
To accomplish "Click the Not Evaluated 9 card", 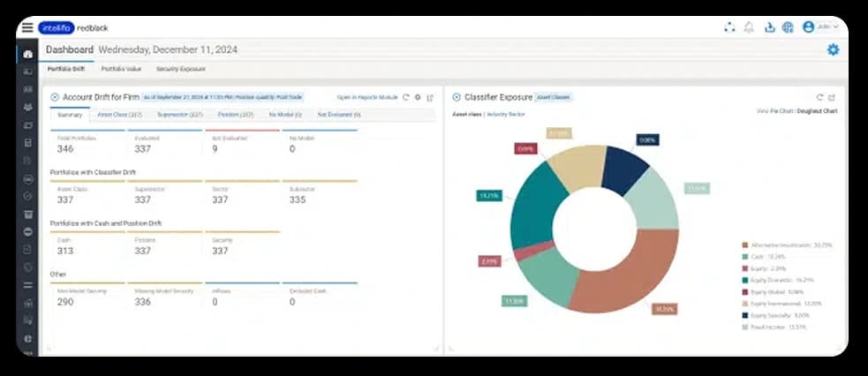I will (243, 142).
